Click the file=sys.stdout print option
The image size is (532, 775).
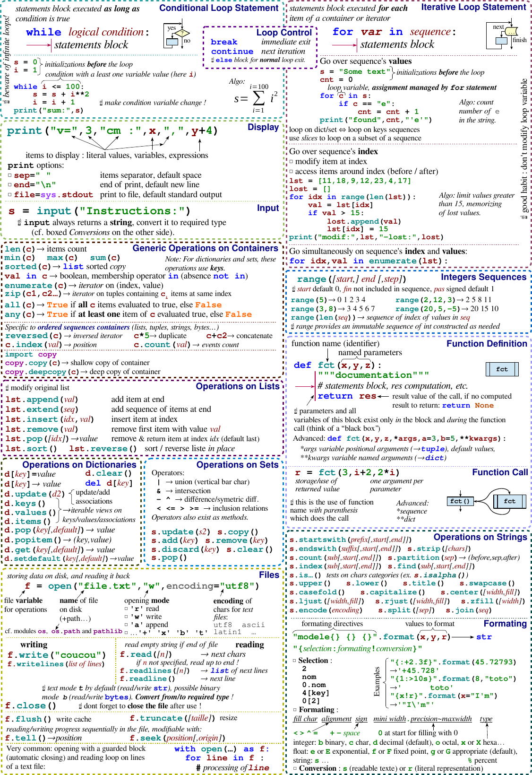coord(53,195)
